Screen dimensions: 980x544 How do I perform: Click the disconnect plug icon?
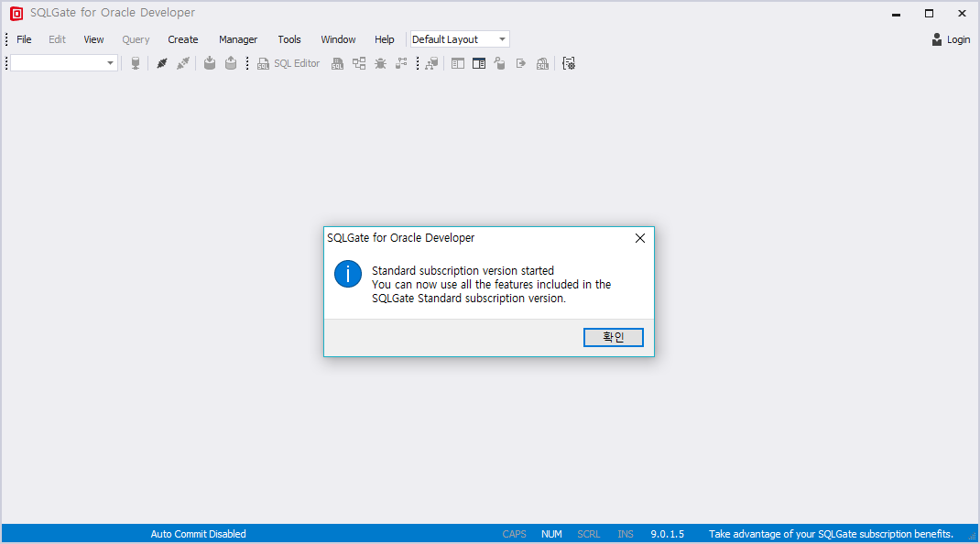(x=183, y=63)
